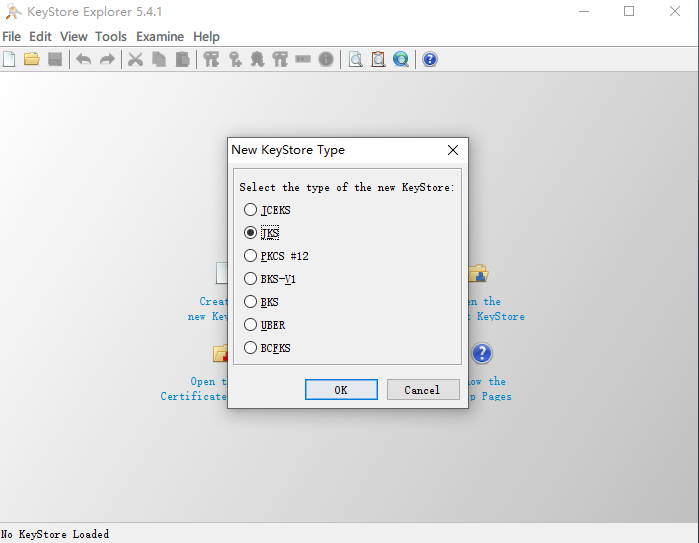Open the Help menu
The width and height of the screenshot is (699, 543).
tap(206, 37)
